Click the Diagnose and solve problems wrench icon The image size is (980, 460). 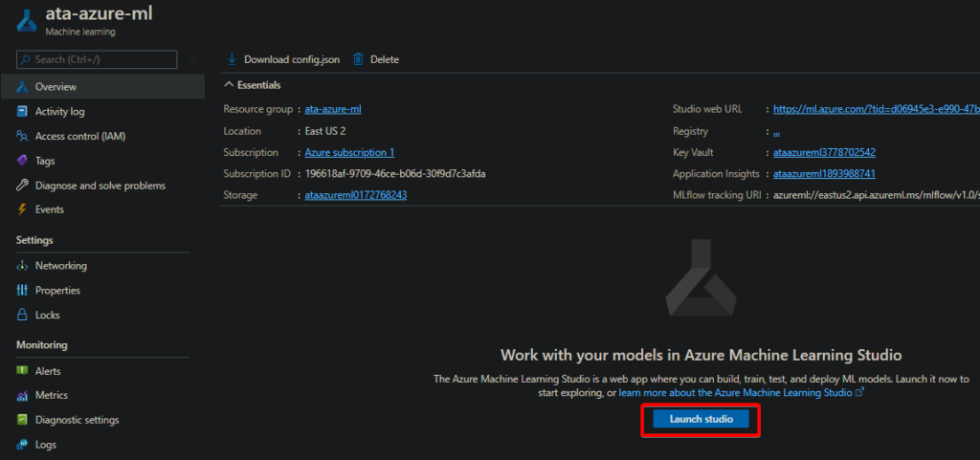point(23,186)
